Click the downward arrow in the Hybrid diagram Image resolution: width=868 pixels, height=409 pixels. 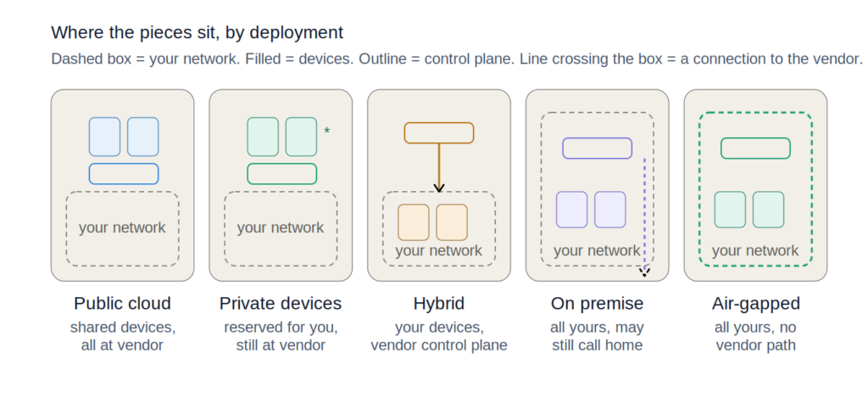pyautogui.click(x=439, y=168)
